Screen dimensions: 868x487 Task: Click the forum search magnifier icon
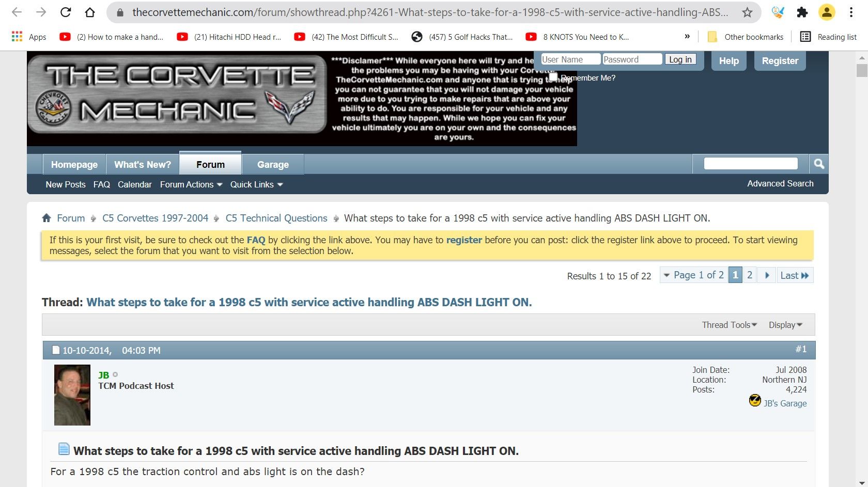(x=818, y=163)
